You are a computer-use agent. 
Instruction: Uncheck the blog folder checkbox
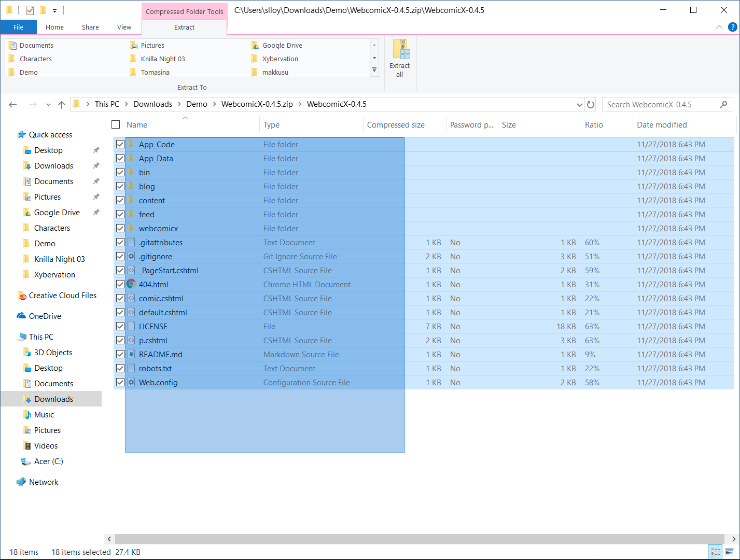pyautogui.click(x=120, y=186)
